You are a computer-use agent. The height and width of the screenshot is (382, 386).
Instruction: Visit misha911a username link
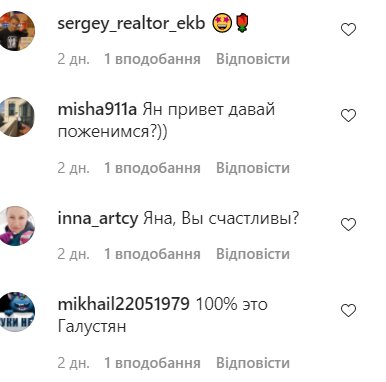click(97, 109)
